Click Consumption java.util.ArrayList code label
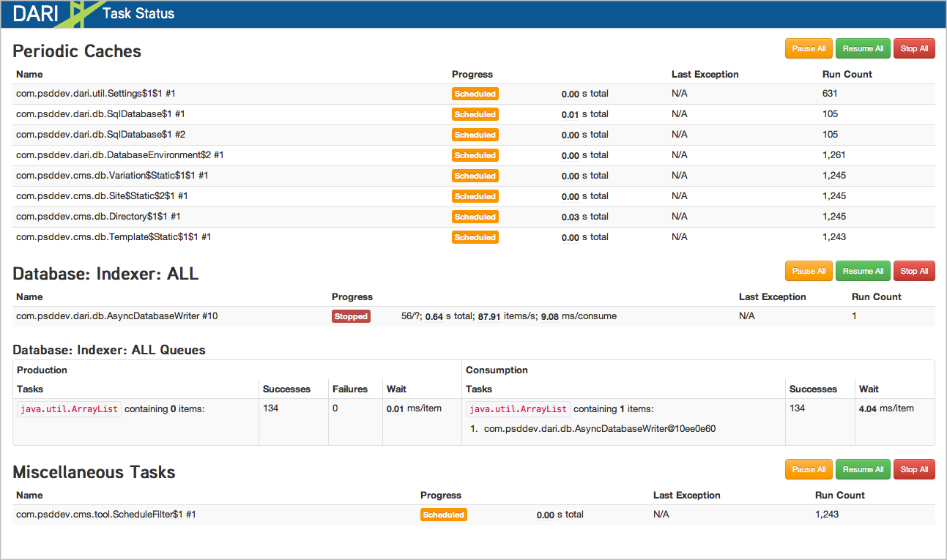 click(518, 409)
